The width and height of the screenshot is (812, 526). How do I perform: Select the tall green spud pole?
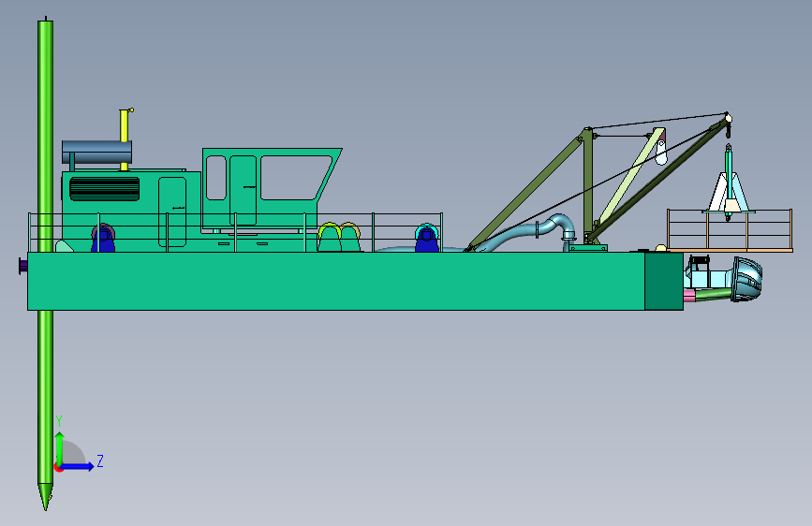point(46,264)
